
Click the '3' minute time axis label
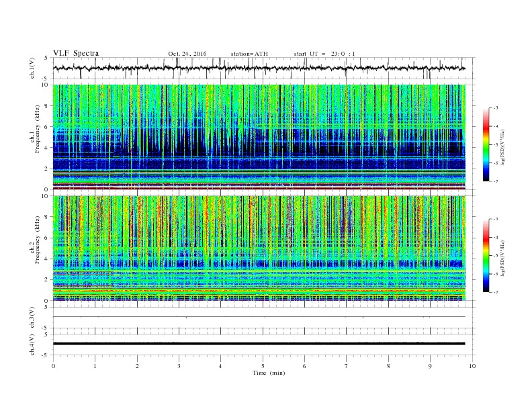click(179, 366)
